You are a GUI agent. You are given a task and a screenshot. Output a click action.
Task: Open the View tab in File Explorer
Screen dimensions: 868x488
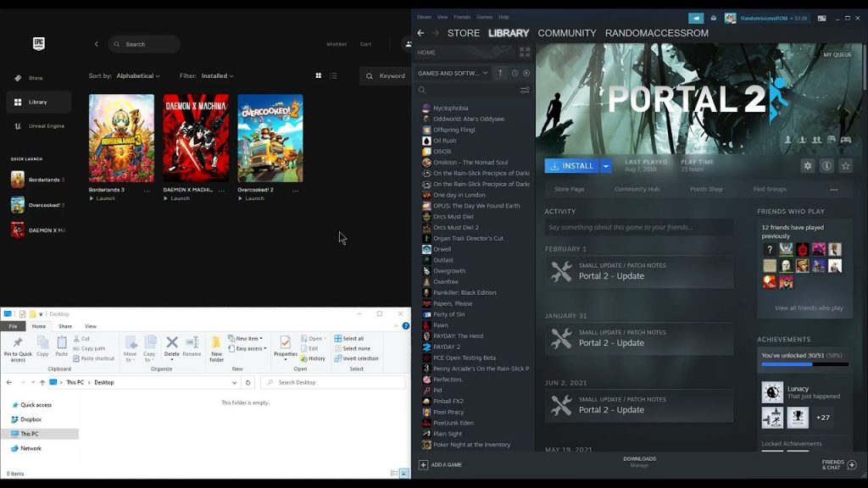[x=90, y=326]
